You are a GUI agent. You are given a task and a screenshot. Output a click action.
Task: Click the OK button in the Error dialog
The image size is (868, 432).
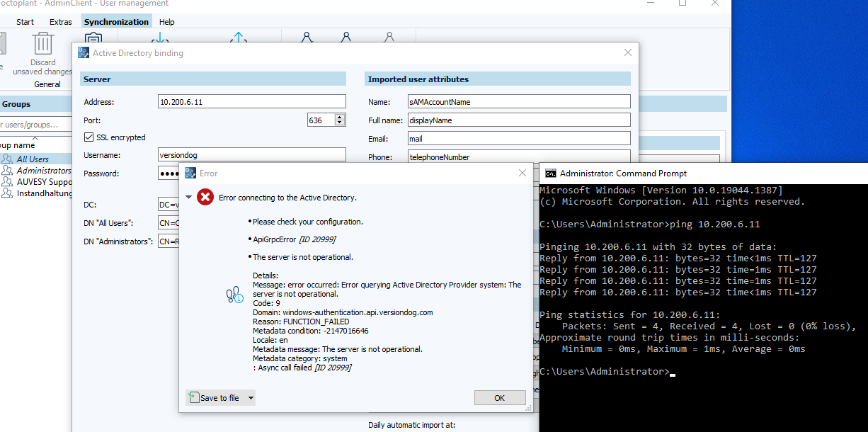click(x=500, y=397)
